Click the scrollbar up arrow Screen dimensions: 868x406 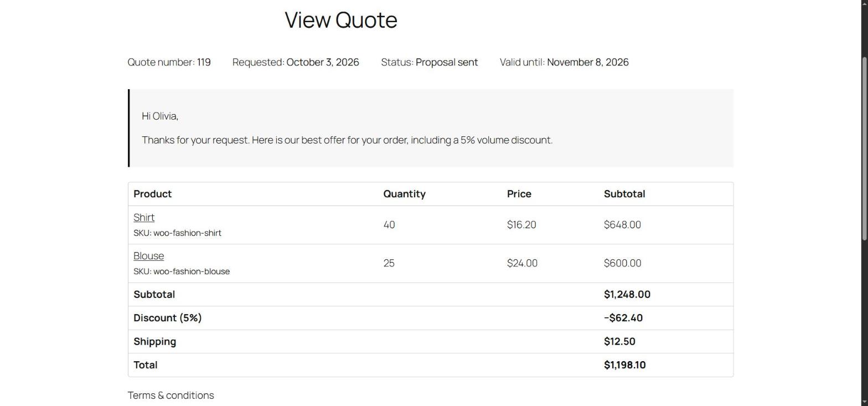click(864, 3)
